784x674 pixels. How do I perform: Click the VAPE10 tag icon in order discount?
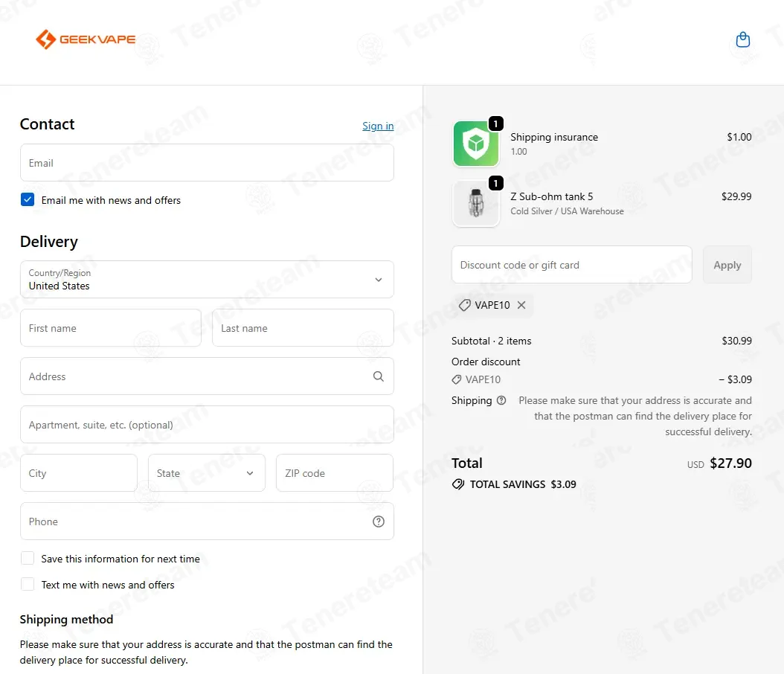[457, 380]
